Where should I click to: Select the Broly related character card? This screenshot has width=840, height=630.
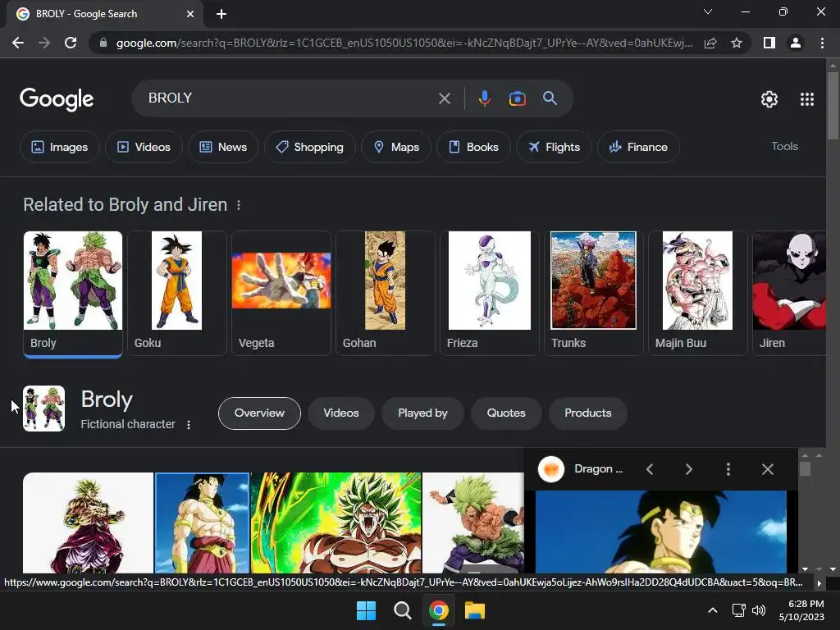click(x=73, y=293)
